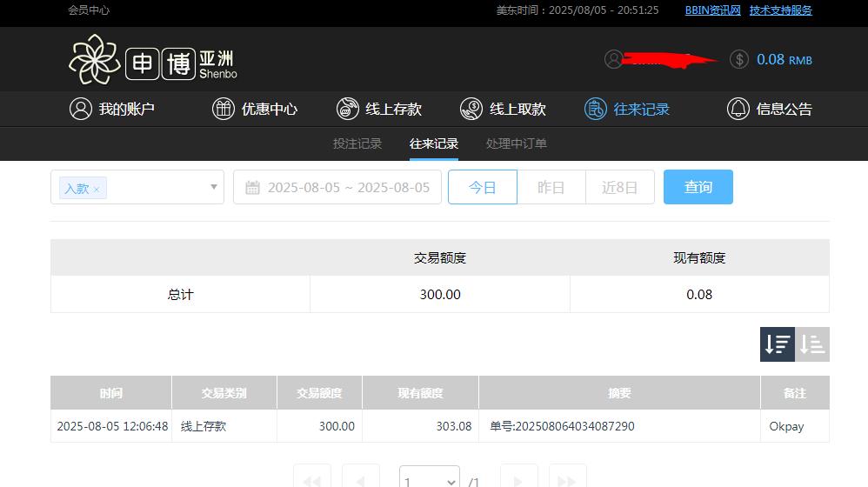Click the Shenbo flower logo
Screen dimensions: 868x487
[x=95, y=59]
